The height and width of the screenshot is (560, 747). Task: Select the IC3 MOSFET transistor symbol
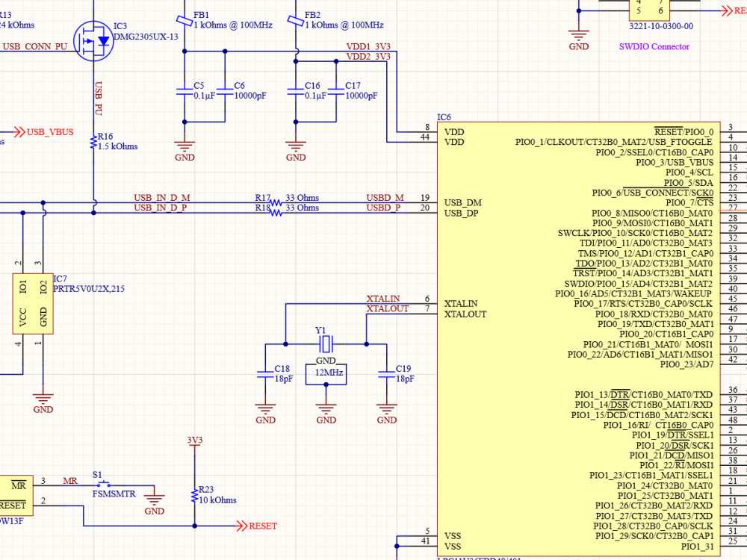coord(94,41)
